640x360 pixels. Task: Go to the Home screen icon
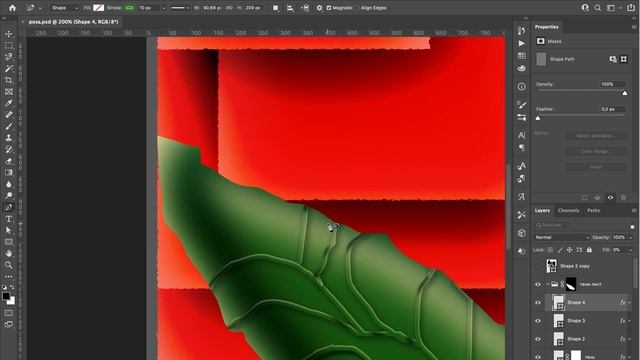[x=12, y=8]
